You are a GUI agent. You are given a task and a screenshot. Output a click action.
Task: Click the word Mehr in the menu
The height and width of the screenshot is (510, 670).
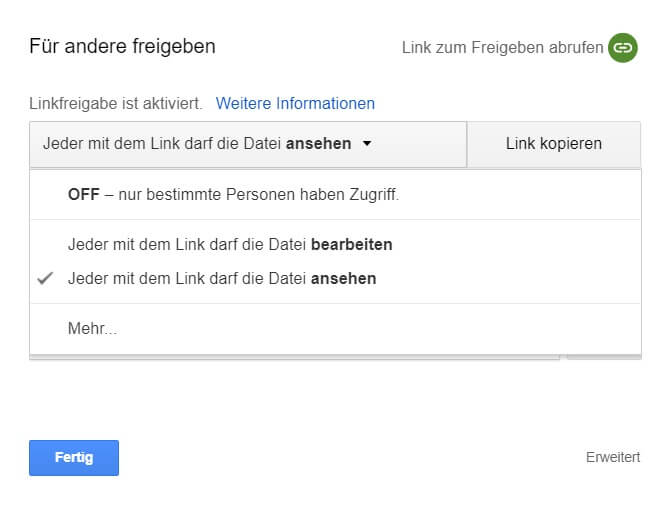pos(86,328)
